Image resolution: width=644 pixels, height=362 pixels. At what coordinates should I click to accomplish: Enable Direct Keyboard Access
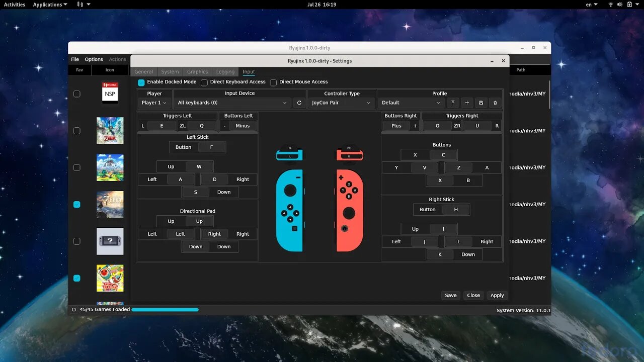[204, 82]
